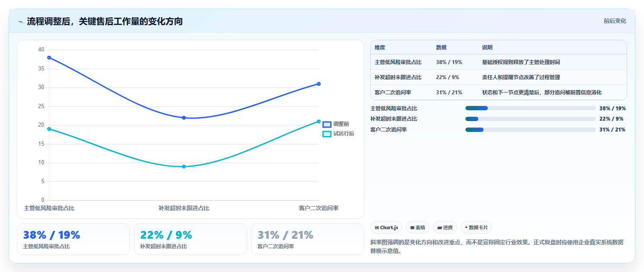Click the 31% / 21% data card

pos(308,239)
